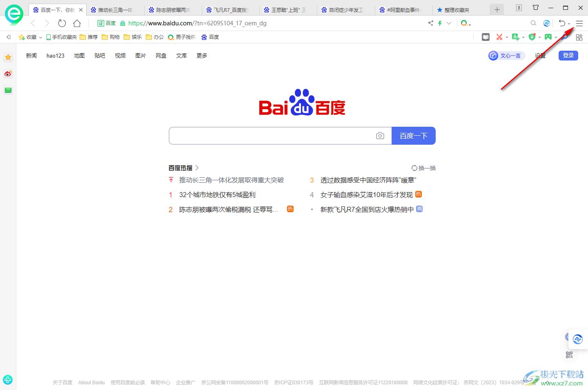This screenshot has width=588, height=390.
Task: Click the 地图 navigation link
Action: coord(79,56)
